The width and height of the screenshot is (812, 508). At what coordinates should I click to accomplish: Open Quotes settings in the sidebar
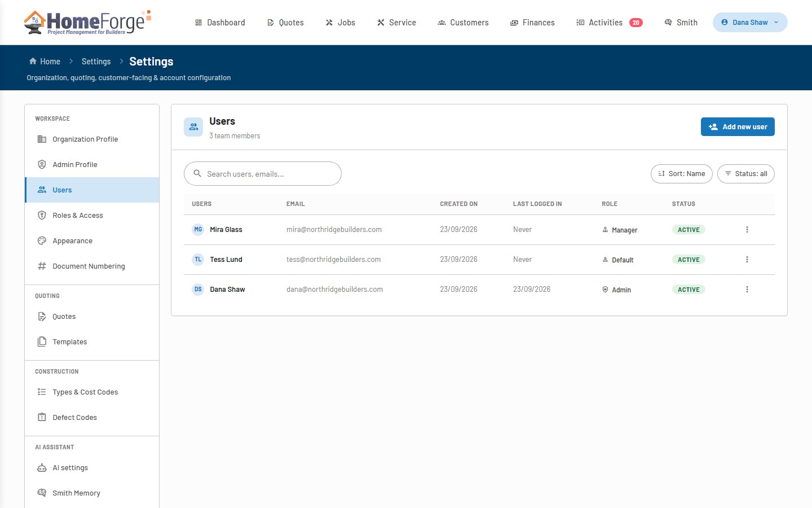tap(92, 317)
